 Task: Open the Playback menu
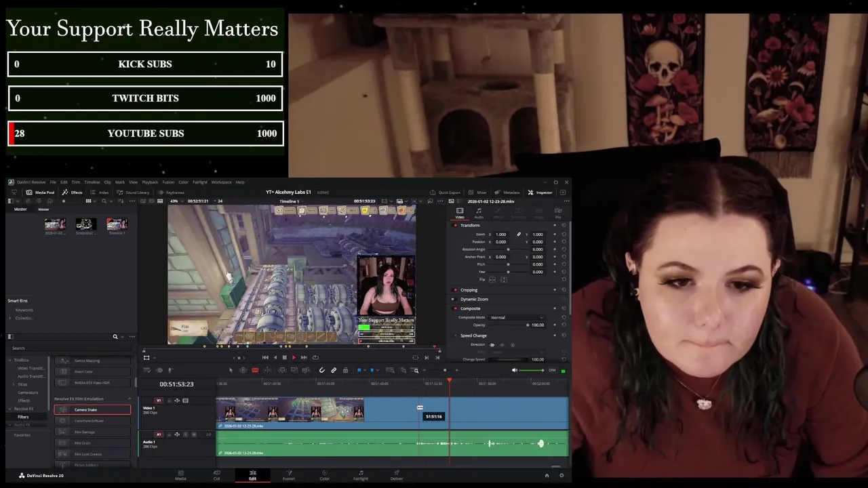[x=150, y=182]
